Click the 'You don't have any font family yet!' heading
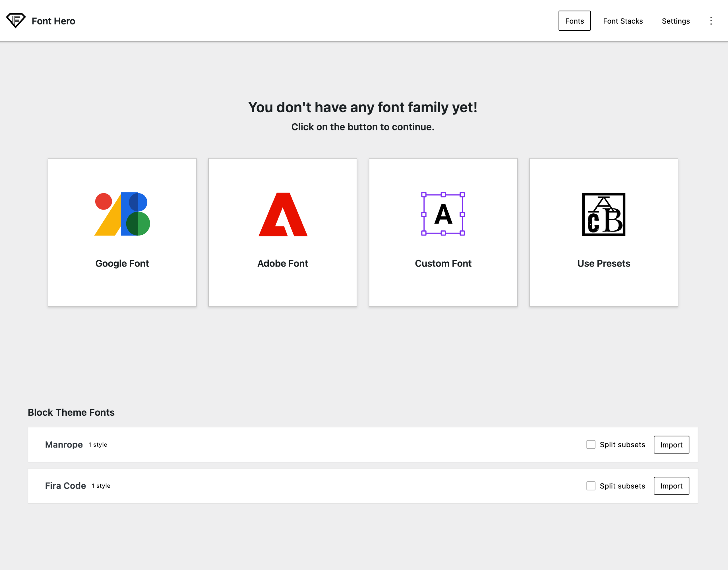Image resolution: width=728 pixels, height=570 pixels. pyautogui.click(x=363, y=107)
